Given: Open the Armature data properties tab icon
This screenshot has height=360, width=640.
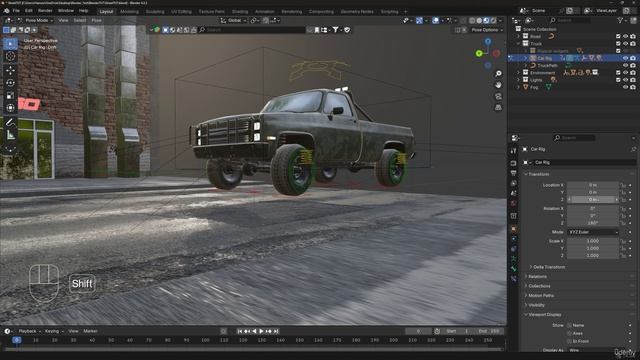Looking at the screenshot, I should (513, 259).
